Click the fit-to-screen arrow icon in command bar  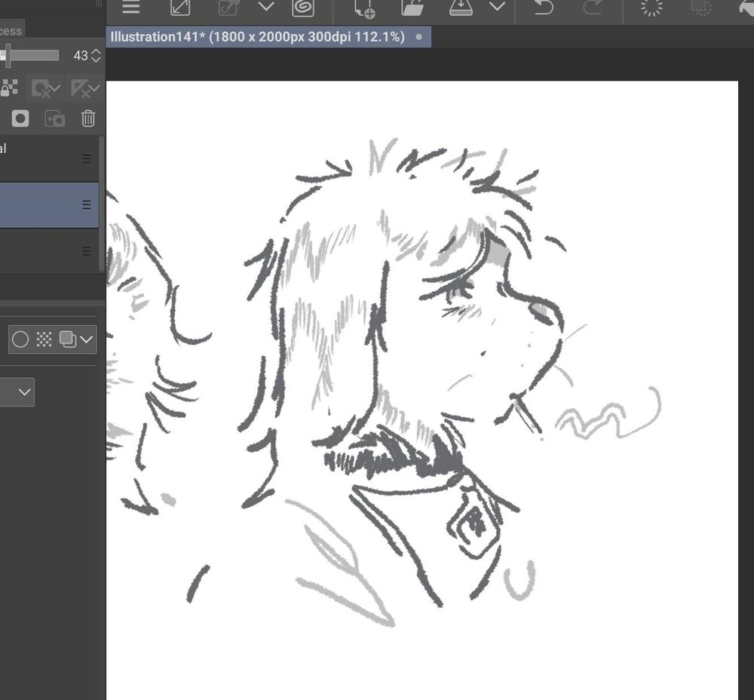[180, 8]
